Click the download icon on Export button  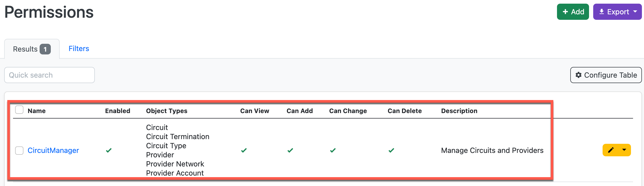click(x=602, y=12)
